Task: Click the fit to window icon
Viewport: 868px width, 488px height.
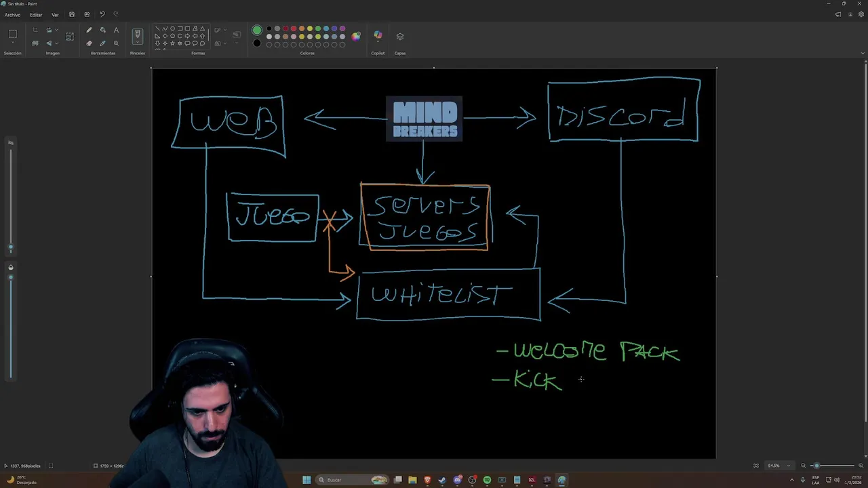Action: 756,466
